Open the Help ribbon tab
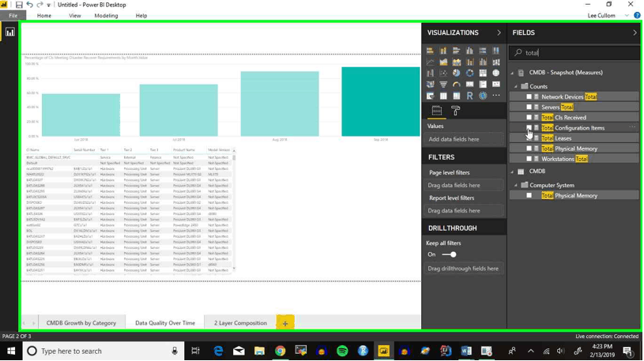The image size is (644, 361). tap(141, 16)
